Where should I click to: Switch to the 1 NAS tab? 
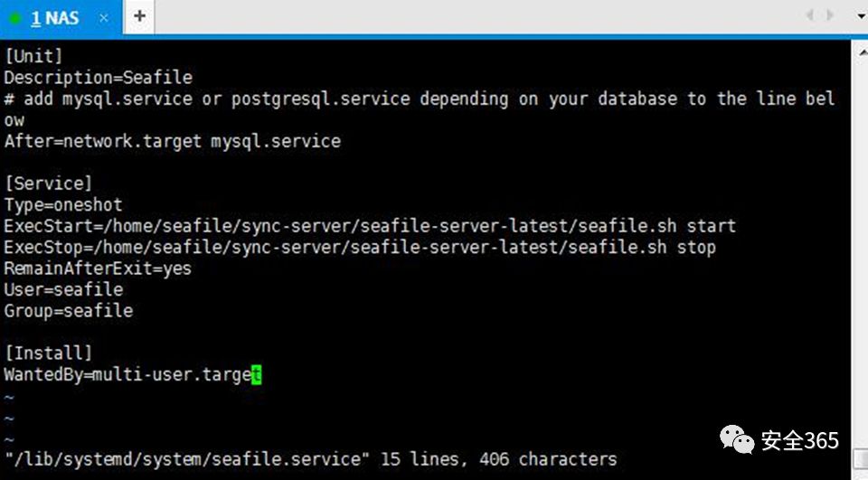[x=55, y=17]
